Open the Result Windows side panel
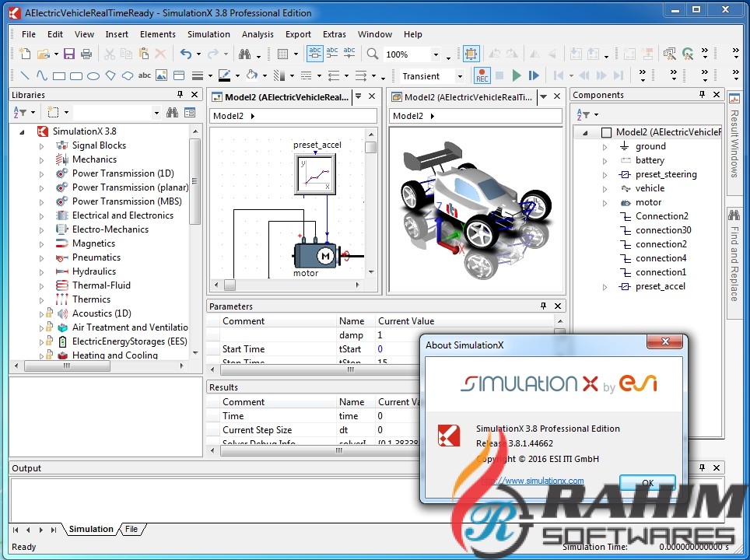The image size is (750, 560). (x=734, y=142)
